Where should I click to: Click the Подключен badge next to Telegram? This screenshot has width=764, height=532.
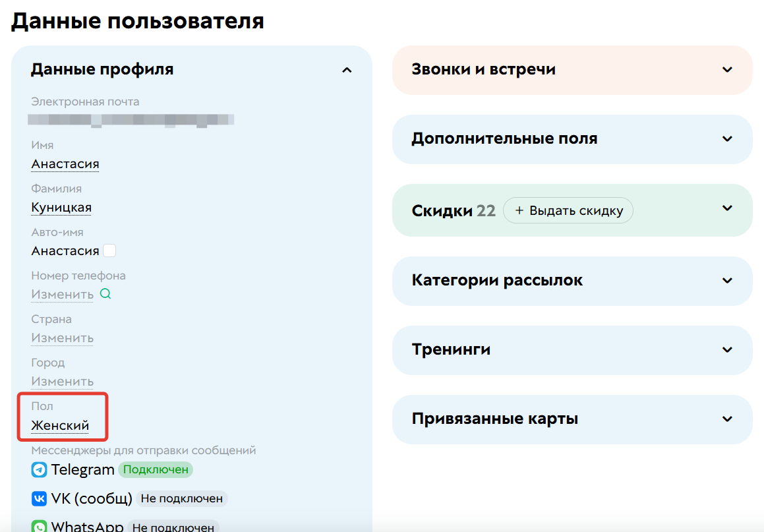(156, 469)
